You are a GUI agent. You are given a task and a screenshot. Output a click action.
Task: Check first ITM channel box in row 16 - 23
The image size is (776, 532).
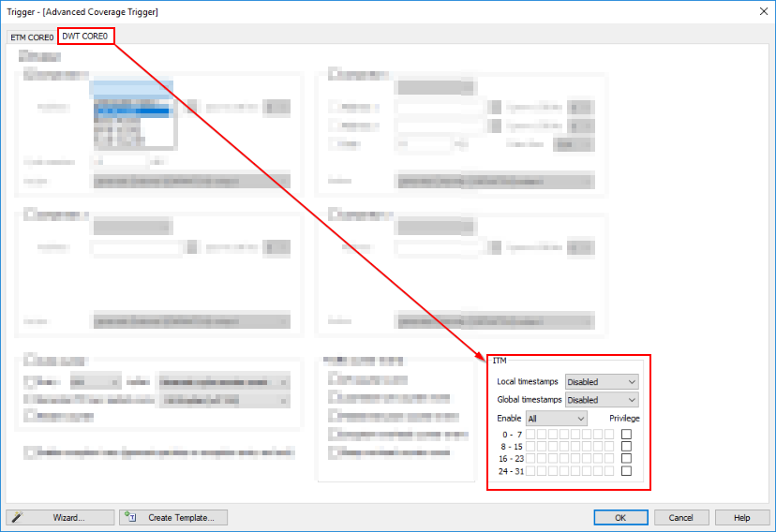coord(530,459)
